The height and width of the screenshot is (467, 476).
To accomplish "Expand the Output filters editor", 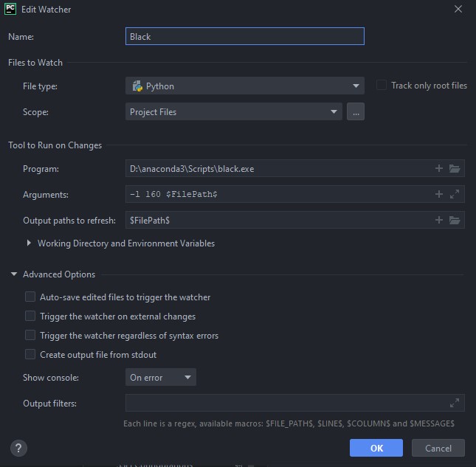I will pyautogui.click(x=455, y=403).
